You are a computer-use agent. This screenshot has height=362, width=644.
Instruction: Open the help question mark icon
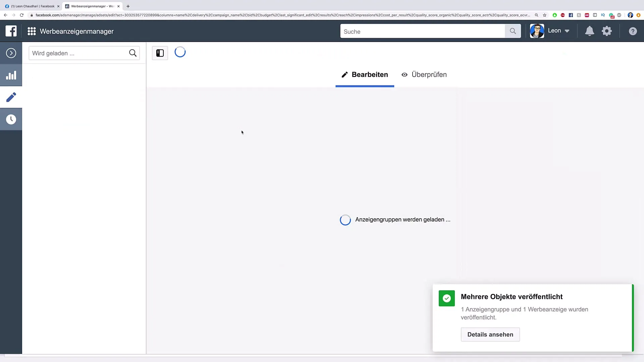[x=633, y=31]
